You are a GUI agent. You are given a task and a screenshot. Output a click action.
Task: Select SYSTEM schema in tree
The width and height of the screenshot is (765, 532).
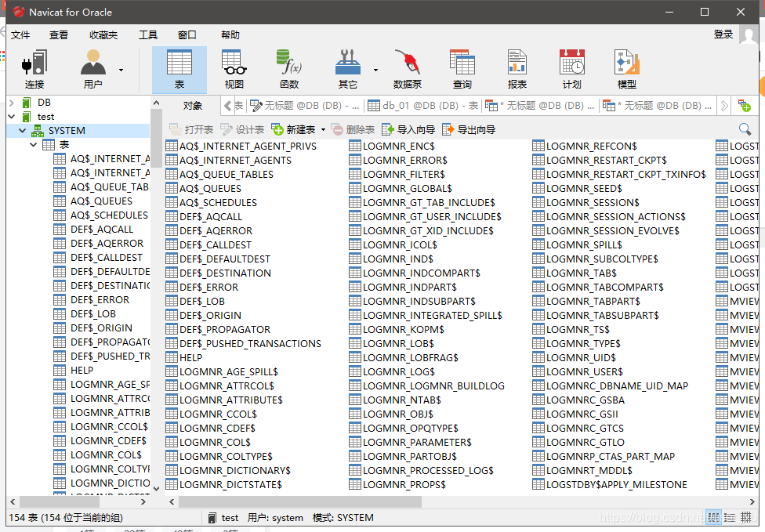tap(67, 131)
